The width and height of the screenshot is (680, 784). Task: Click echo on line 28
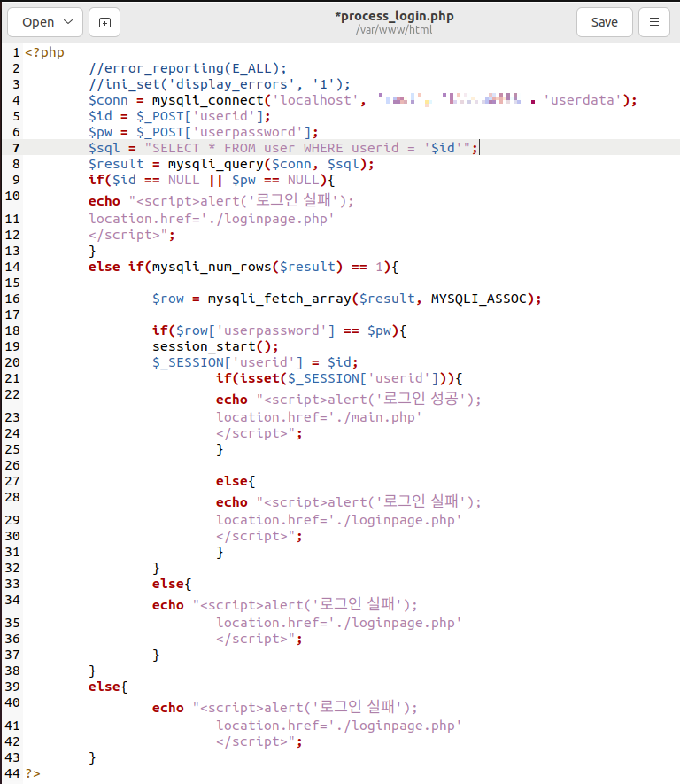[232, 502]
